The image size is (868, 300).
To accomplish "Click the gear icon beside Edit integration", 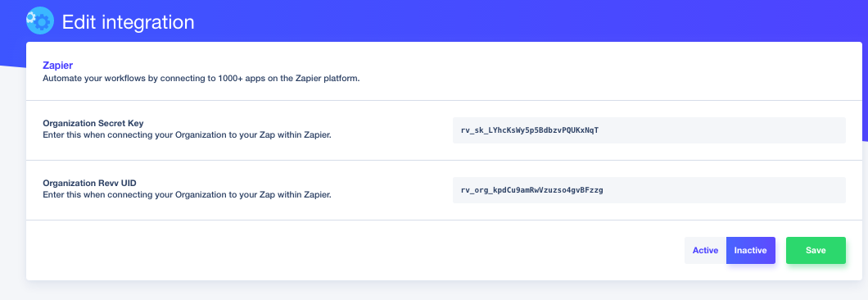I will click(40, 20).
